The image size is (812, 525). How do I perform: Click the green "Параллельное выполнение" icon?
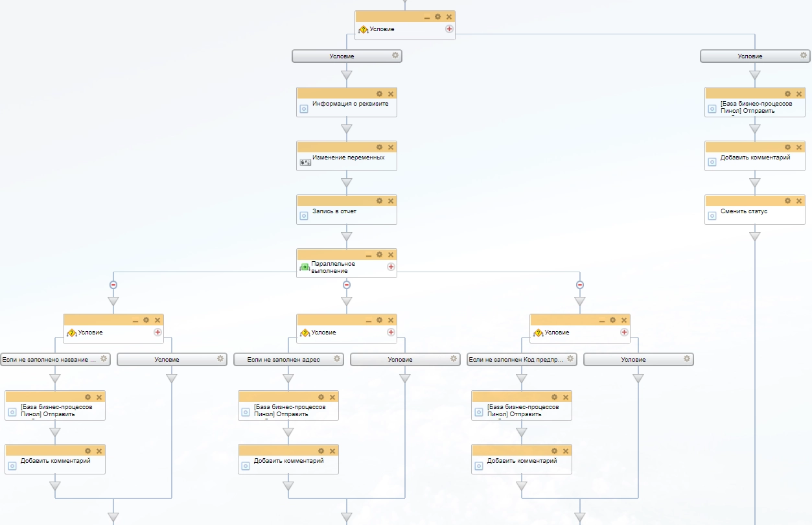(304, 267)
